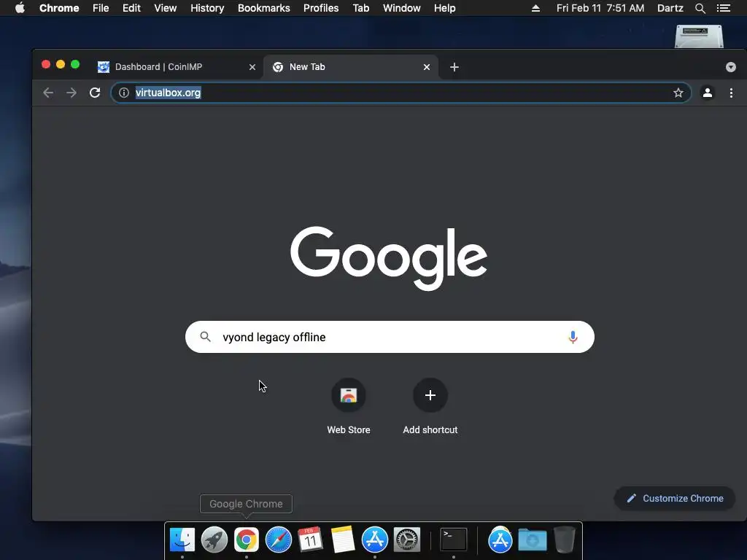This screenshot has height=560, width=747.
Task: Open the Chrome application menu
Action: [59, 8]
